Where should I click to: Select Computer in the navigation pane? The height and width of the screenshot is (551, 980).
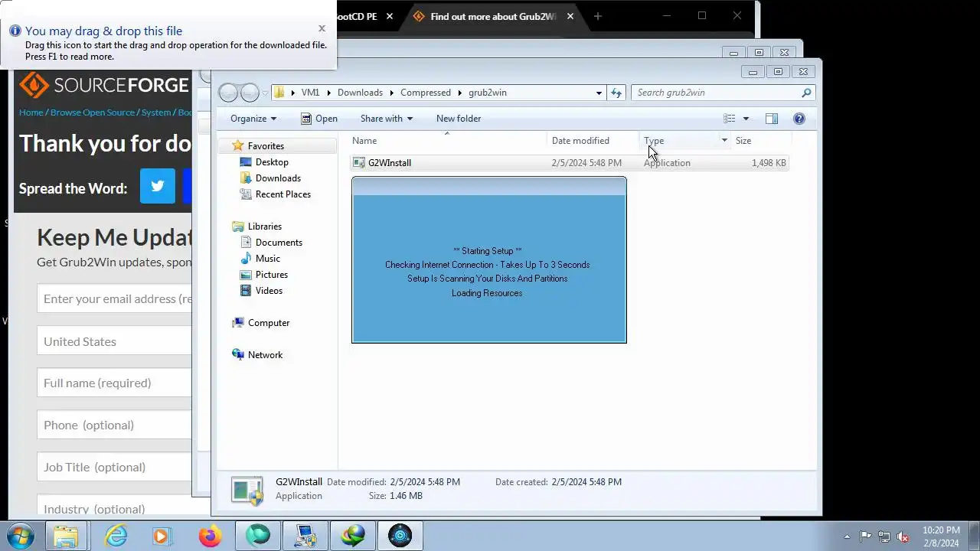[269, 323]
